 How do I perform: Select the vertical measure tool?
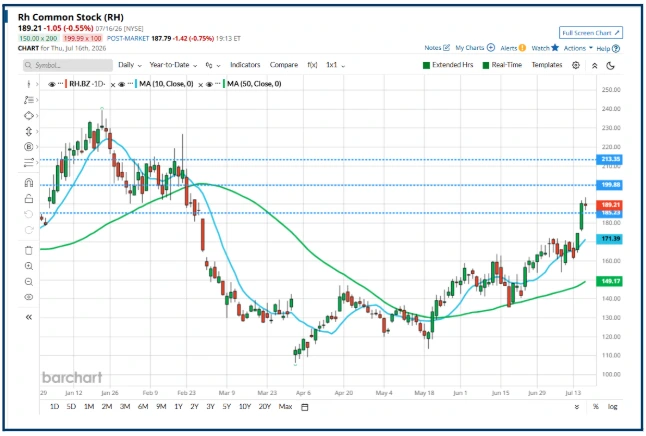28,131
